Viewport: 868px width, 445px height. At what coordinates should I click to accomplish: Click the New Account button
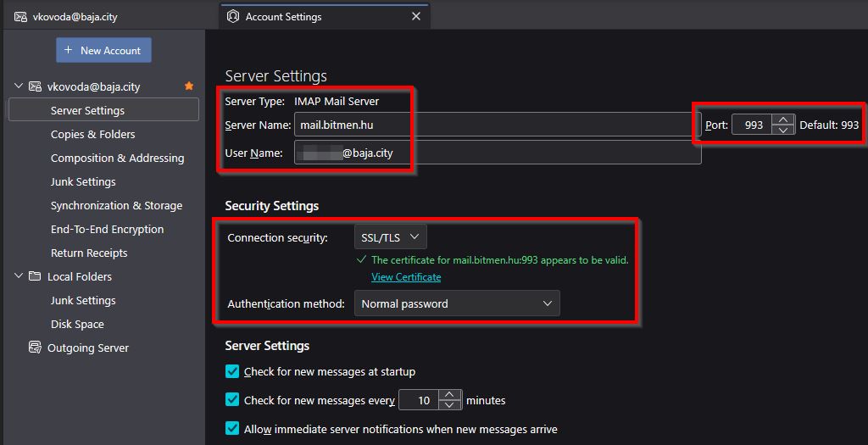pos(103,50)
